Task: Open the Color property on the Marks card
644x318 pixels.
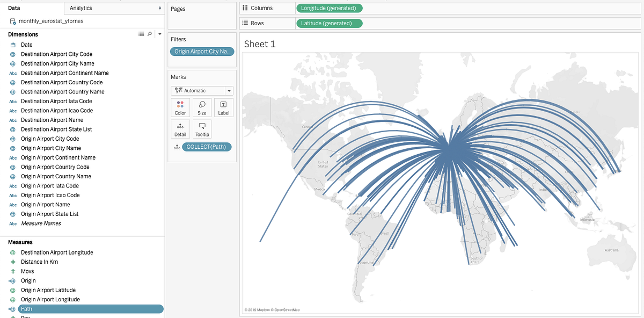Action: (180, 107)
